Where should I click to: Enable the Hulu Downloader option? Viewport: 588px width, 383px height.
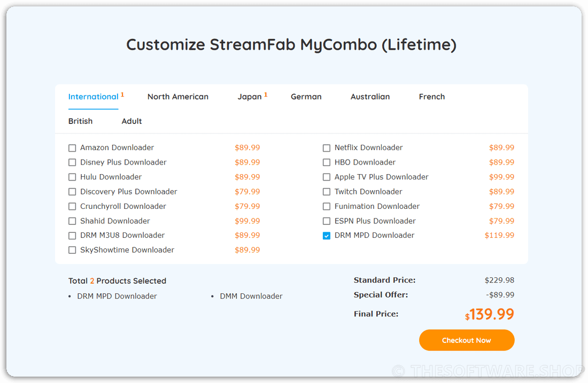72,177
